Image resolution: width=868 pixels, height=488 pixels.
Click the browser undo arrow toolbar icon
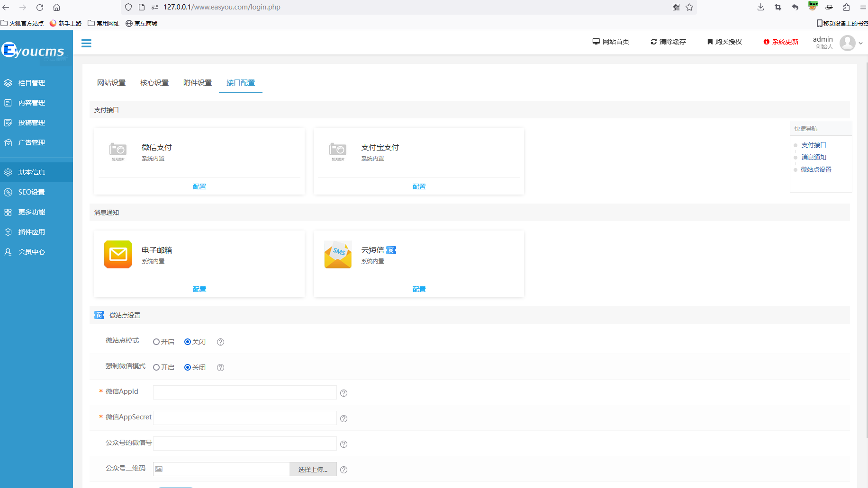click(795, 7)
